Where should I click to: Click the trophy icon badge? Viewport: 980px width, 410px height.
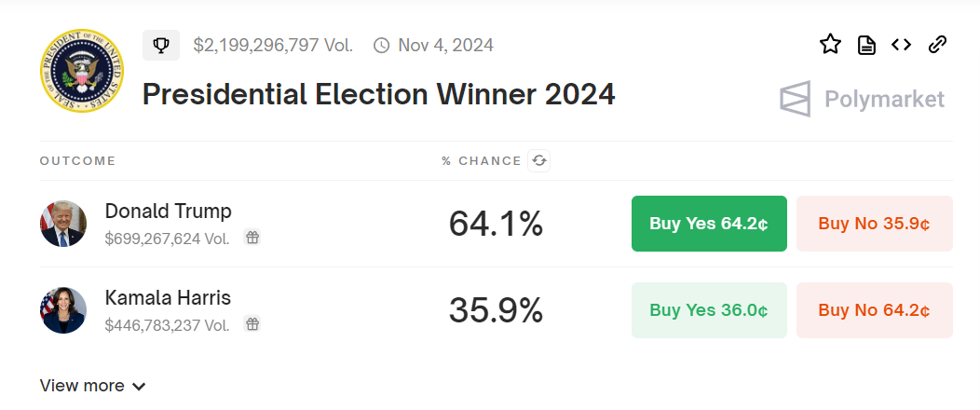[161, 45]
